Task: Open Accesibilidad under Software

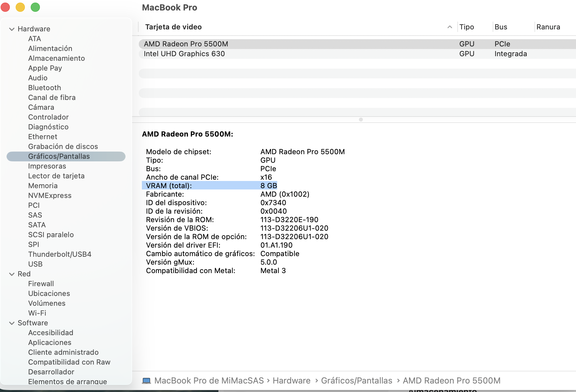Action: 50,333
